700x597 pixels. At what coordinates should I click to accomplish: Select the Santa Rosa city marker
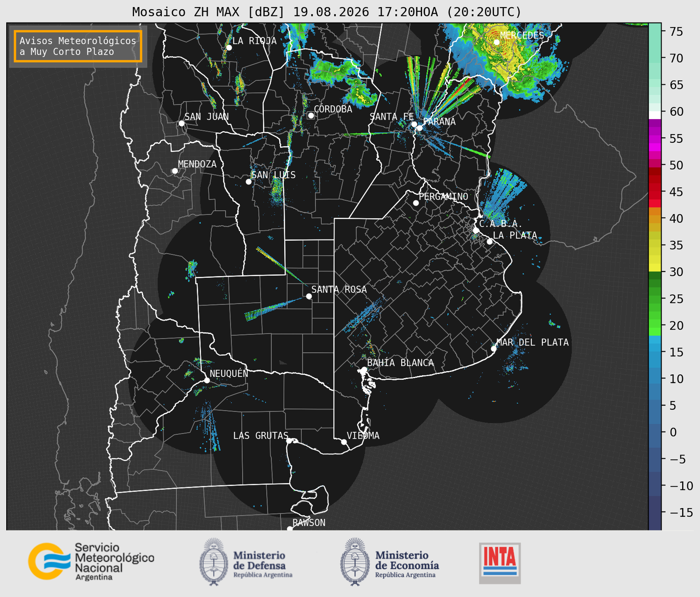click(309, 296)
